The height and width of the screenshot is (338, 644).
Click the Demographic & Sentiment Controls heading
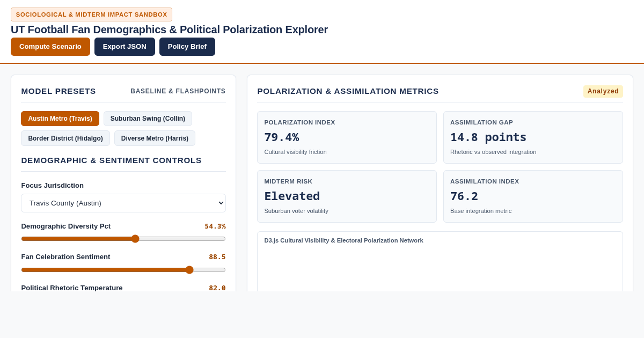112,160
